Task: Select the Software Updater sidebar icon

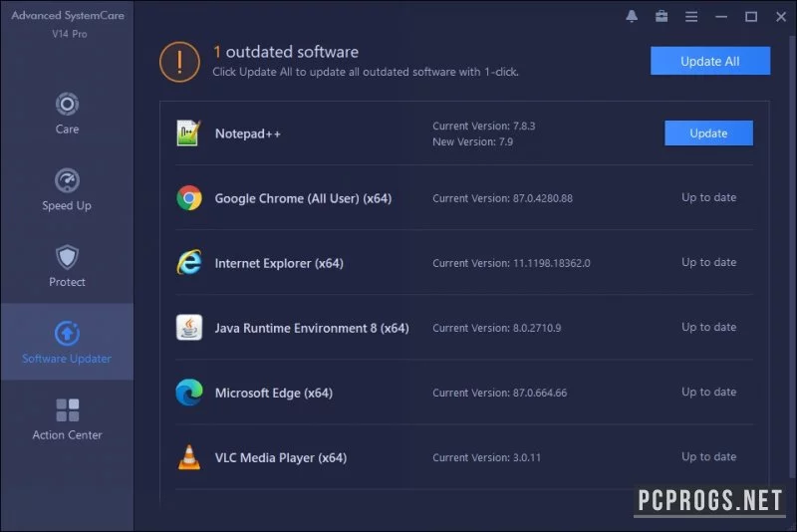Action: [x=67, y=334]
